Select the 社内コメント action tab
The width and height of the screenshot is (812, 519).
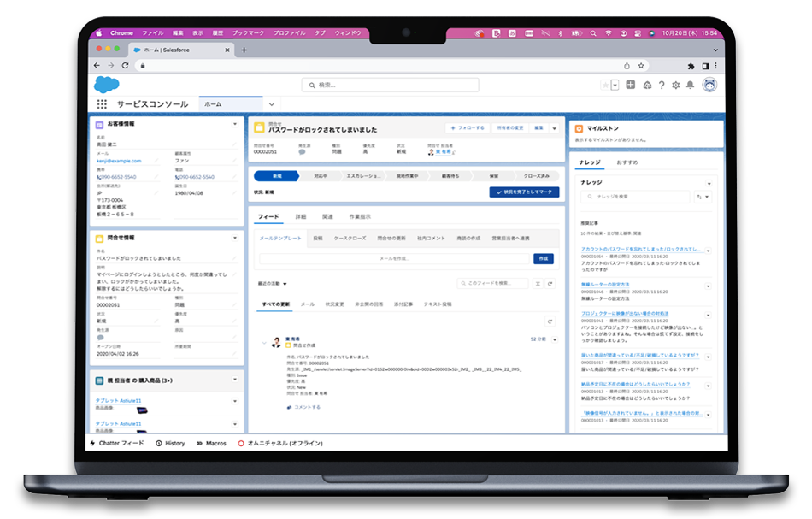pos(431,239)
